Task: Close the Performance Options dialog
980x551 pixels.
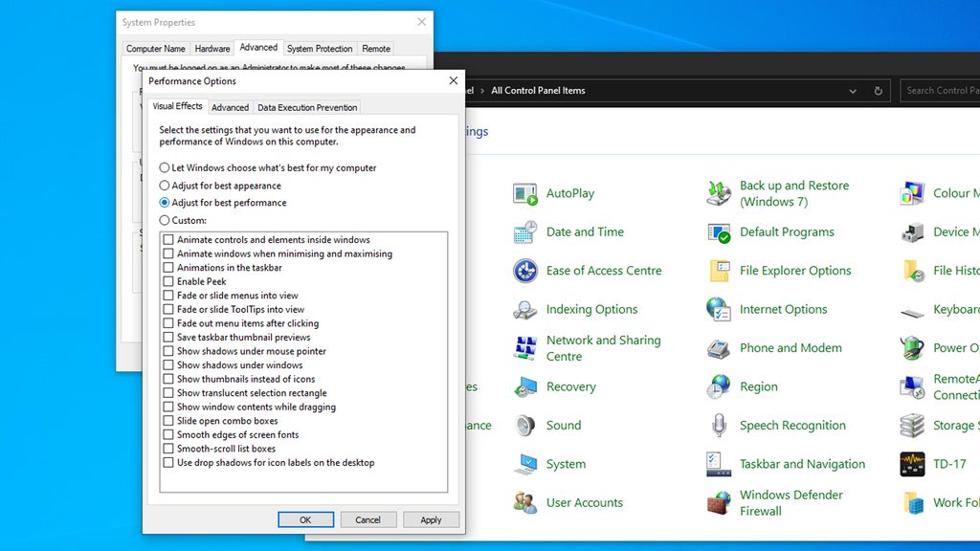Action: click(x=453, y=80)
